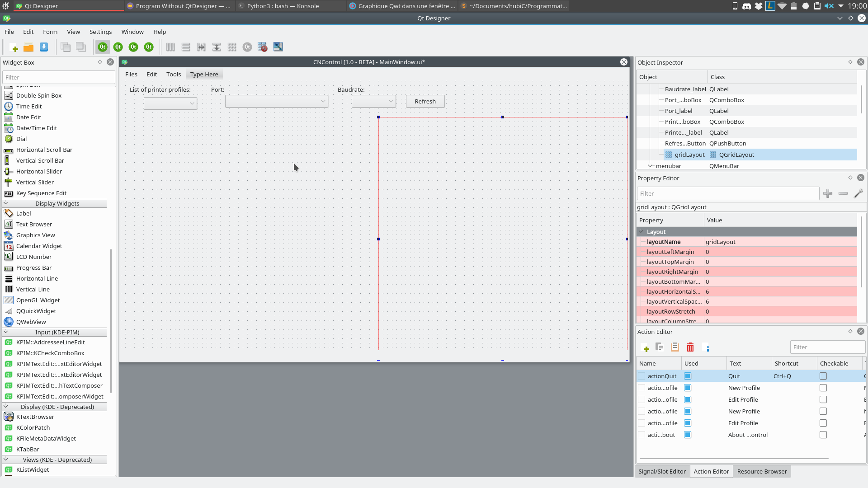Select the Edit Widgets mode icon
Image resolution: width=868 pixels, height=488 pixels.
click(x=103, y=47)
